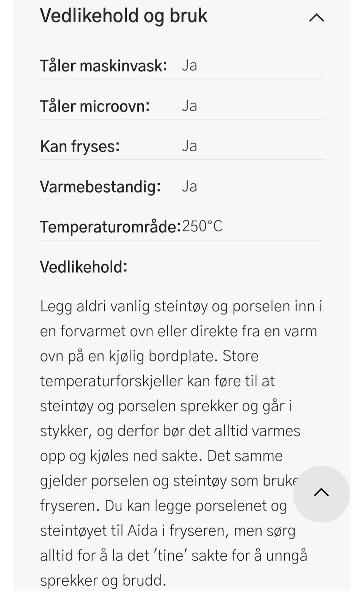The width and height of the screenshot is (364, 597).
Task: Click the Ja value beside Tåler microovn
Action: [189, 106]
